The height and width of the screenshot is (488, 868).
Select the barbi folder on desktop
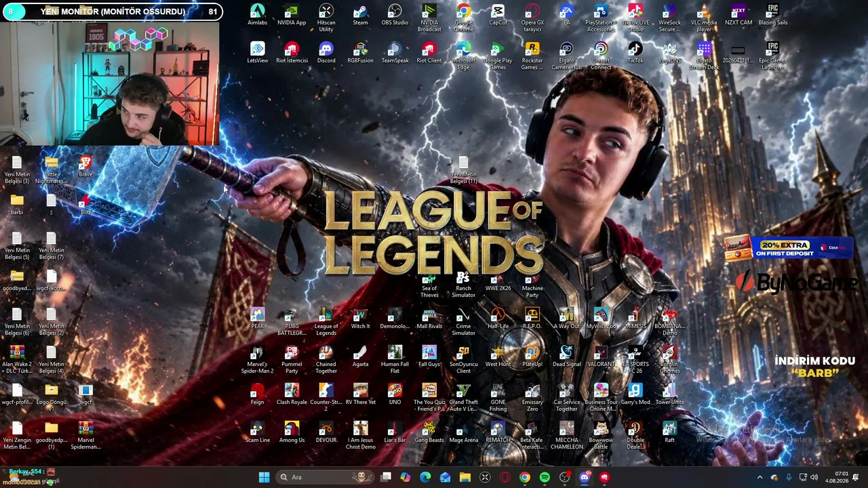coord(17,205)
